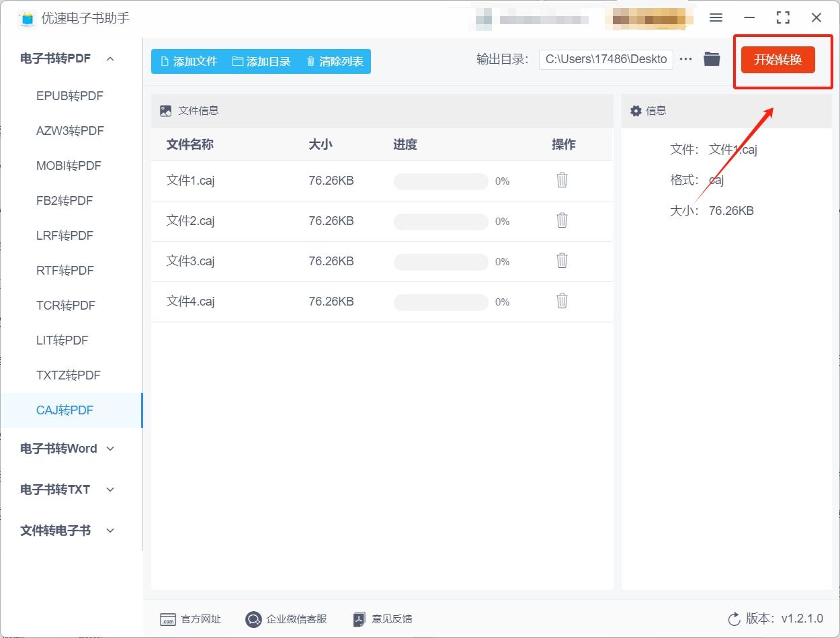Click progress bar of 文件2.caj
This screenshot has width=840, height=638.
click(441, 222)
